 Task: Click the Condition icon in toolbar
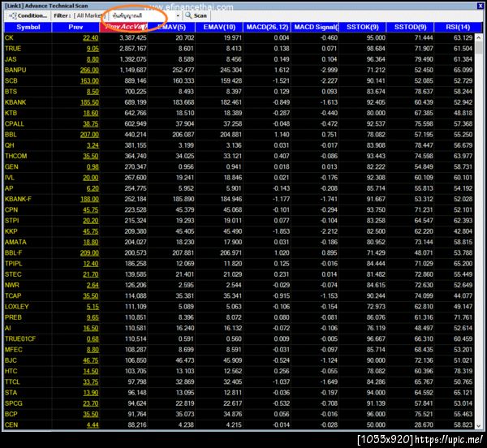click(x=13, y=15)
